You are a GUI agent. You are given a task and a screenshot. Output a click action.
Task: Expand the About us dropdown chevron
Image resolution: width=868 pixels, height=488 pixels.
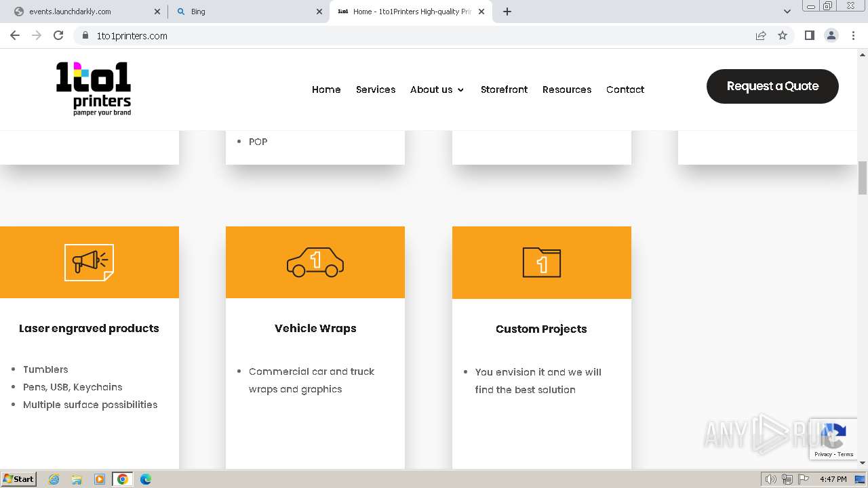(x=460, y=89)
